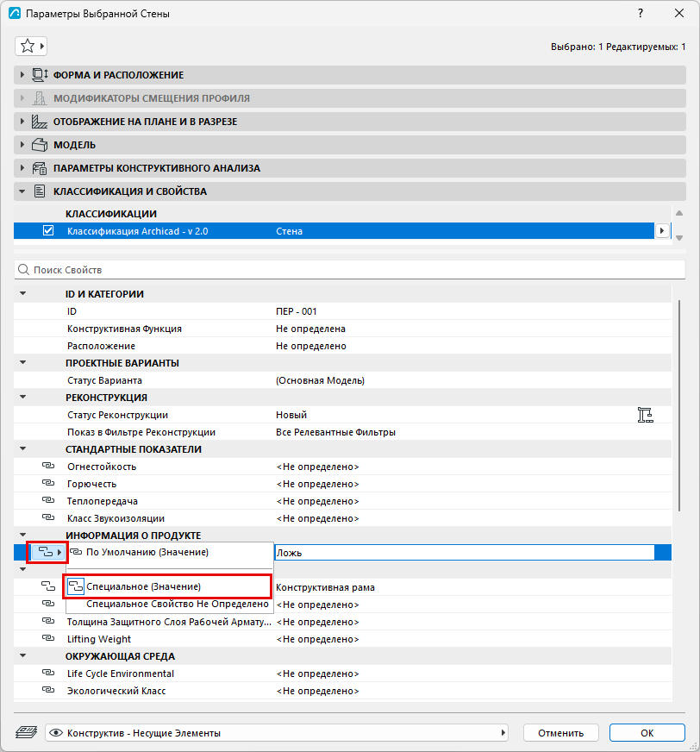Click the Поиск Свойств search field

[x=350, y=270]
